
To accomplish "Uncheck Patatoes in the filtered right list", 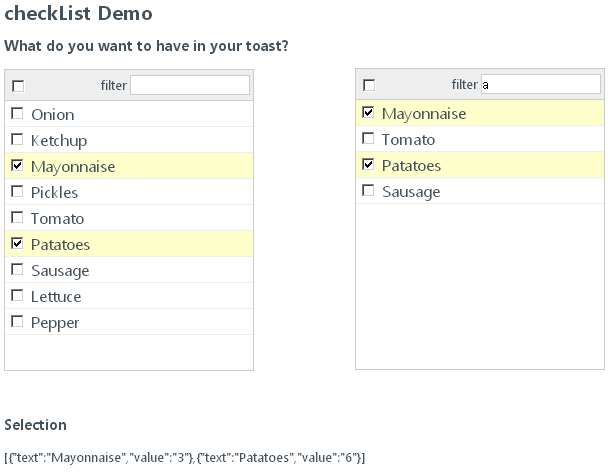I will (368, 164).
